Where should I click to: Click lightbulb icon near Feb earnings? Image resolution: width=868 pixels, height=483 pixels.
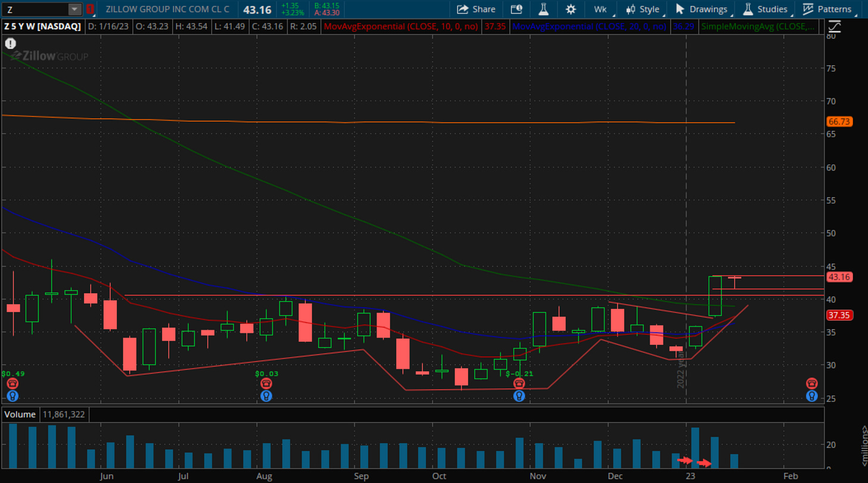(812, 396)
